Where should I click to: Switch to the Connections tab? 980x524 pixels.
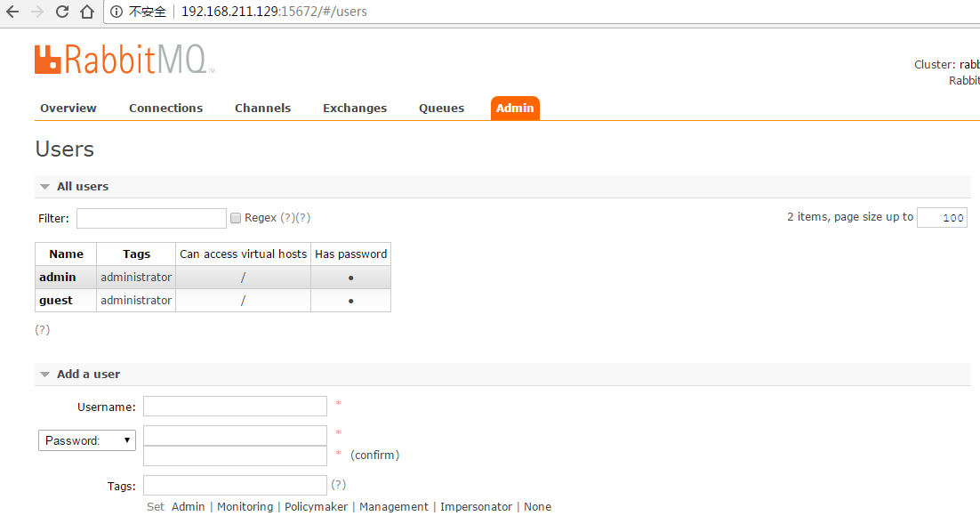165,109
